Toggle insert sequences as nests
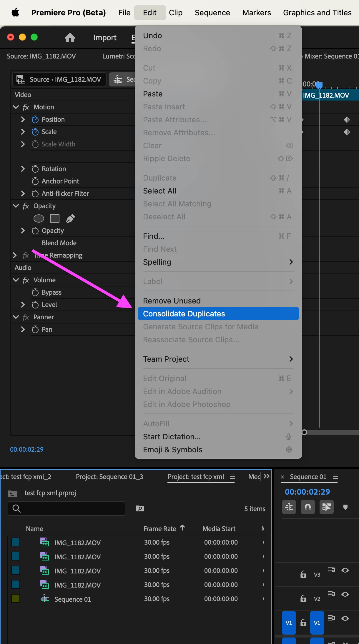The image size is (359, 644). coord(289,507)
